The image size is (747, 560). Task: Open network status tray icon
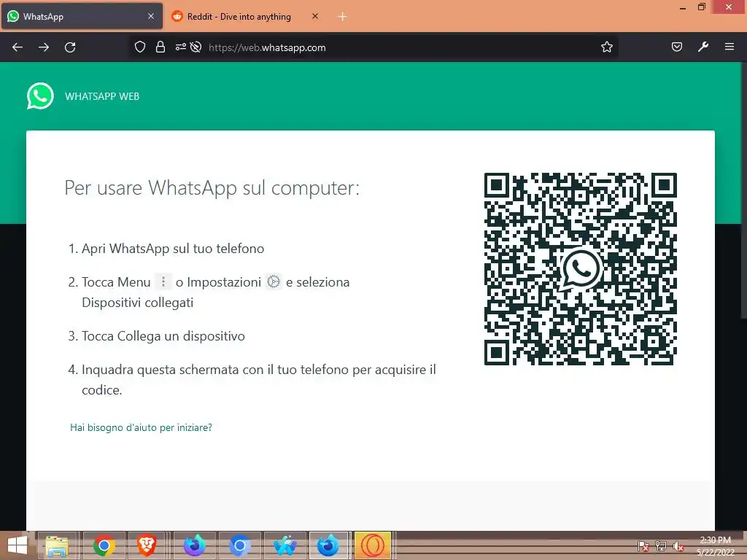pyautogui.click(x=661, y=545)
